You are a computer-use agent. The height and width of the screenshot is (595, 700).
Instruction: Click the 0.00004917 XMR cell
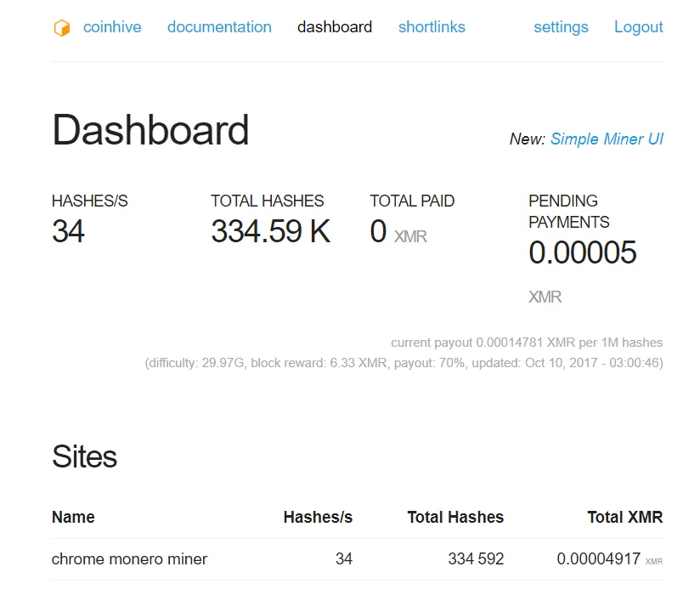[610, 558]
